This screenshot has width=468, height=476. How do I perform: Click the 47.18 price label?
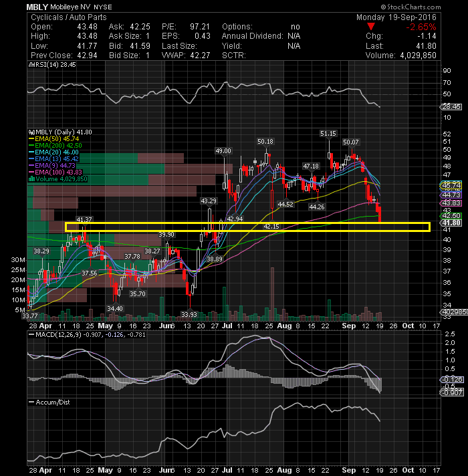311,166
